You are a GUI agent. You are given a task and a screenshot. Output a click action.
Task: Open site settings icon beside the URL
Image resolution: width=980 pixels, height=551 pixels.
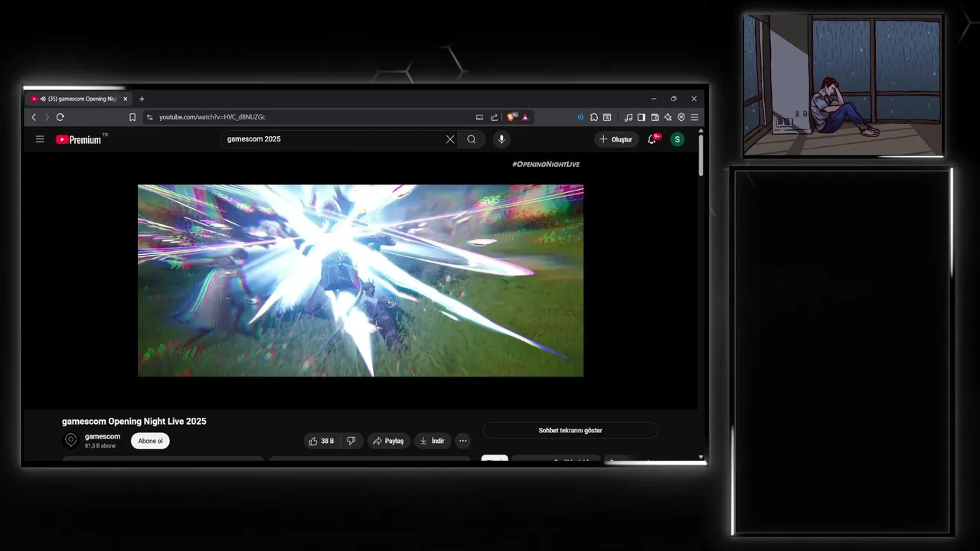pyautogui.click(x=149, y=117)
